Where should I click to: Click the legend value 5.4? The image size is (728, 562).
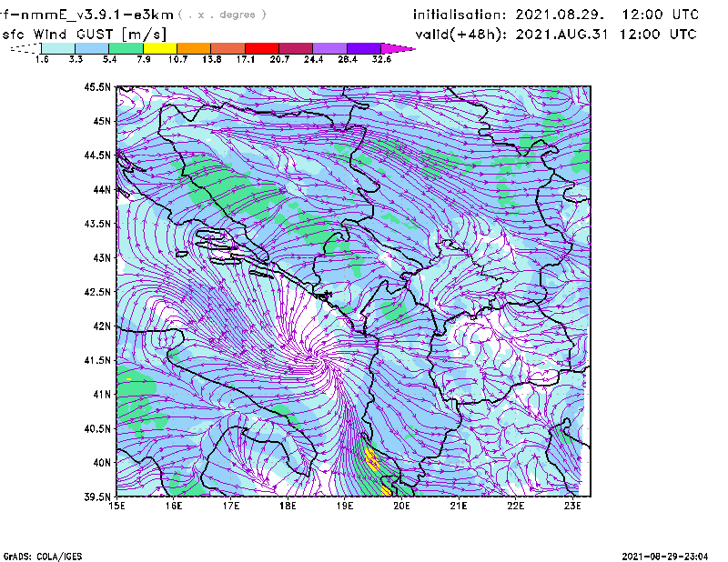point(109,59)
